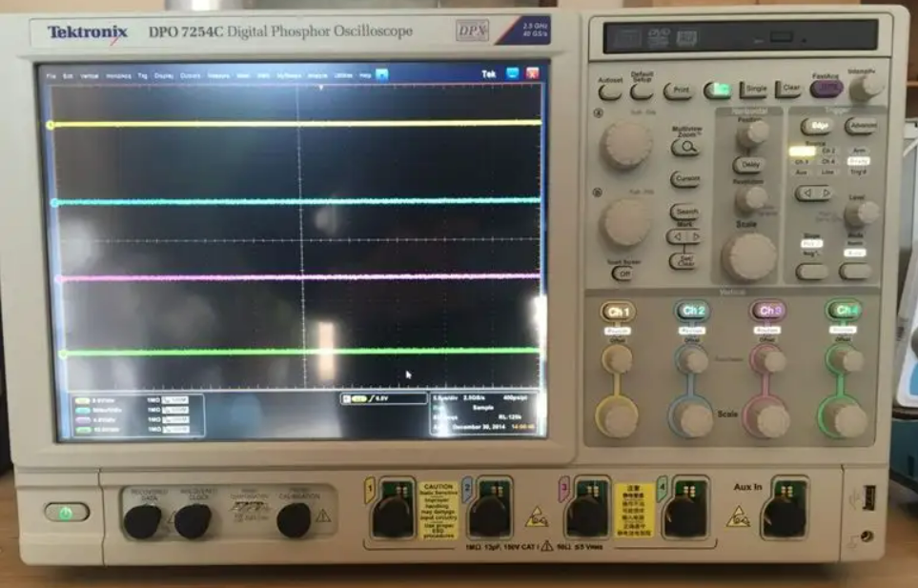918x588 pixels.
Task: Push the mark Set/Clear button
Action: 684,261
